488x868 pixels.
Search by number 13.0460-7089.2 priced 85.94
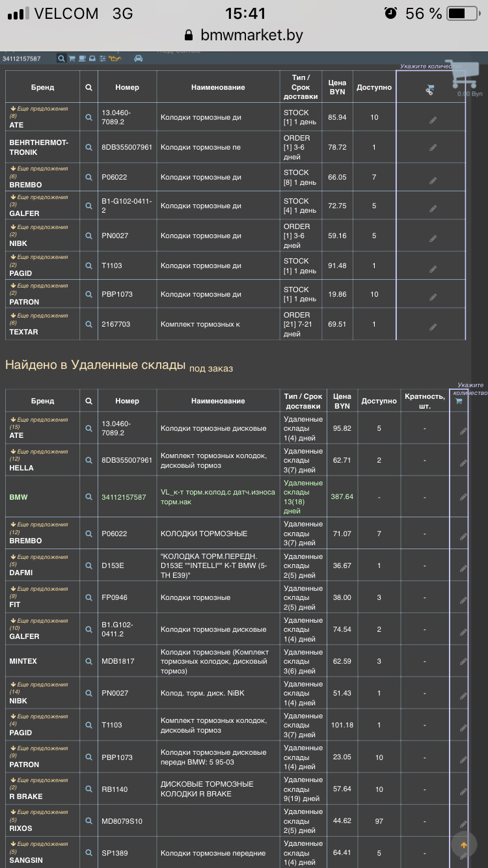pos(89,118)
